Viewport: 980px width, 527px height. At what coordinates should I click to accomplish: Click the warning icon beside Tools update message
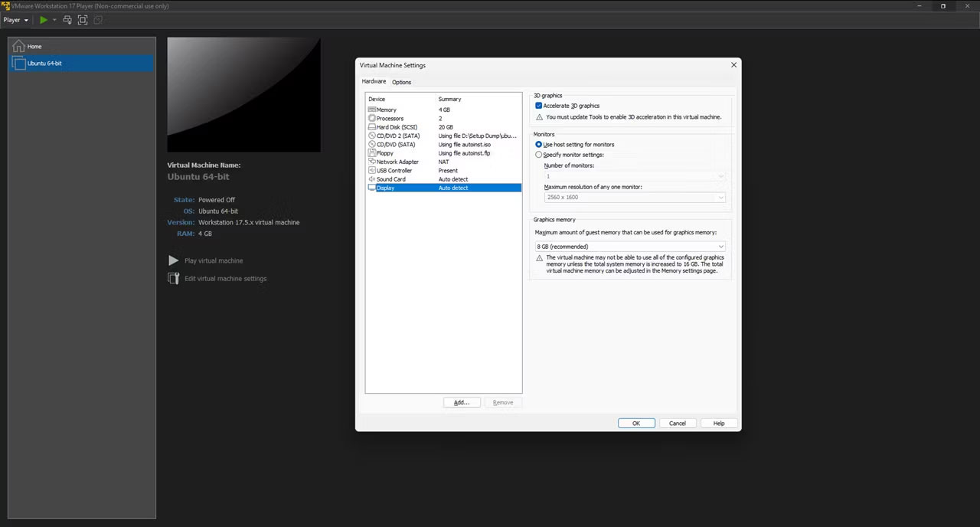(539, 117)
